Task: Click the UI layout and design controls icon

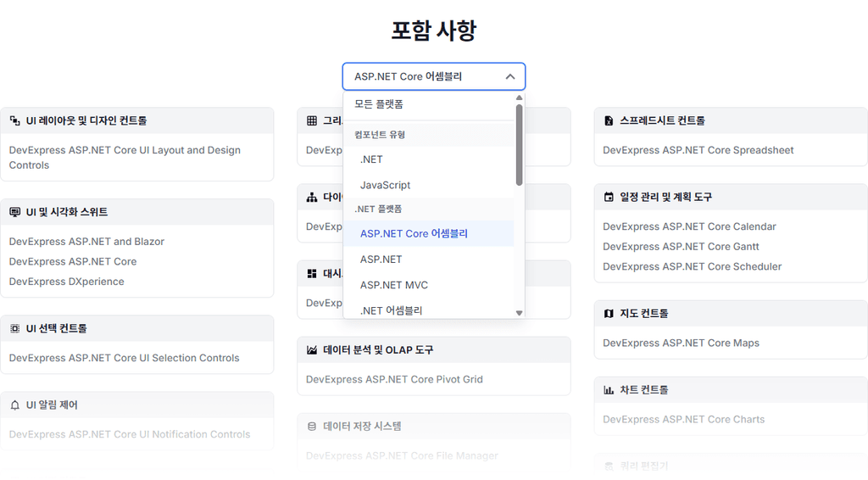Action: 15,120
